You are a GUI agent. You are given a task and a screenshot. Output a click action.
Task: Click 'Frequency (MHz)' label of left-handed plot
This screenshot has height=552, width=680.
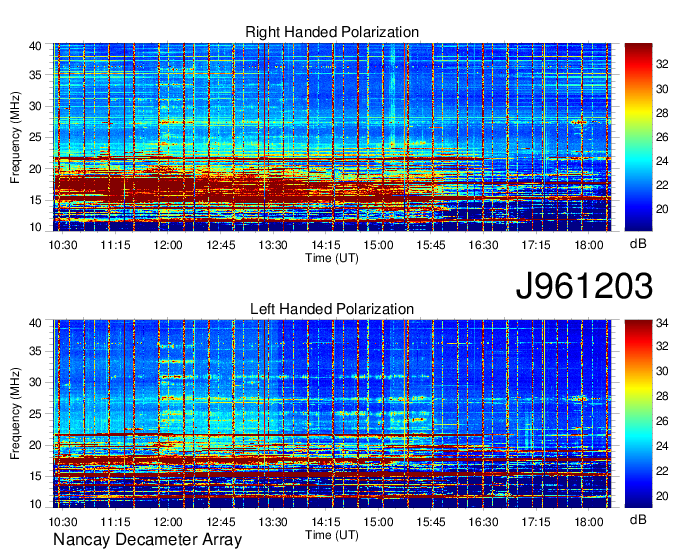[15, 414]
